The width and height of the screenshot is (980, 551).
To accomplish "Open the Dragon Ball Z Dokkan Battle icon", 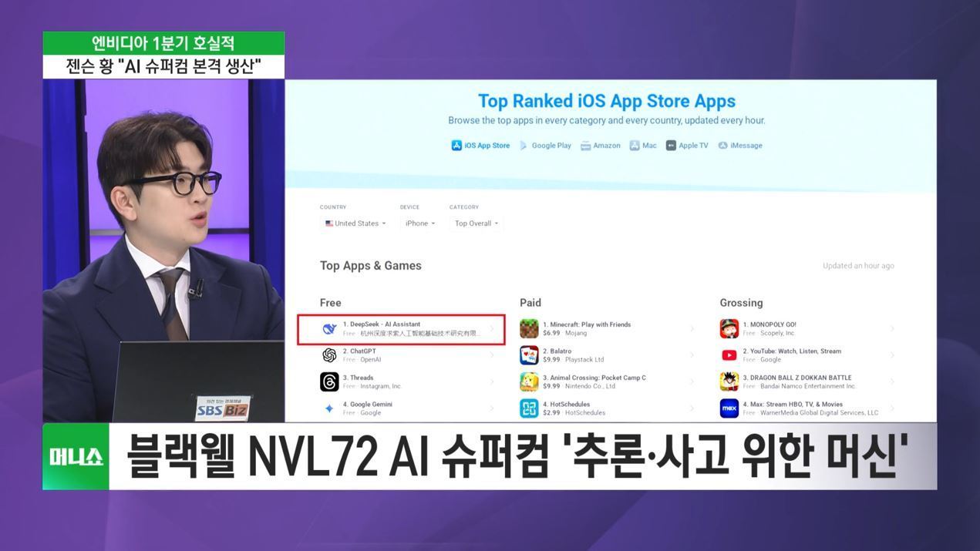I will click(x=729, y=381).
